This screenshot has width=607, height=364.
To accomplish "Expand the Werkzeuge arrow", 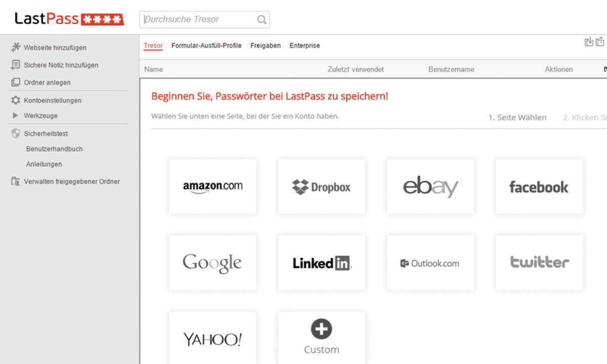I will [15, 115].
